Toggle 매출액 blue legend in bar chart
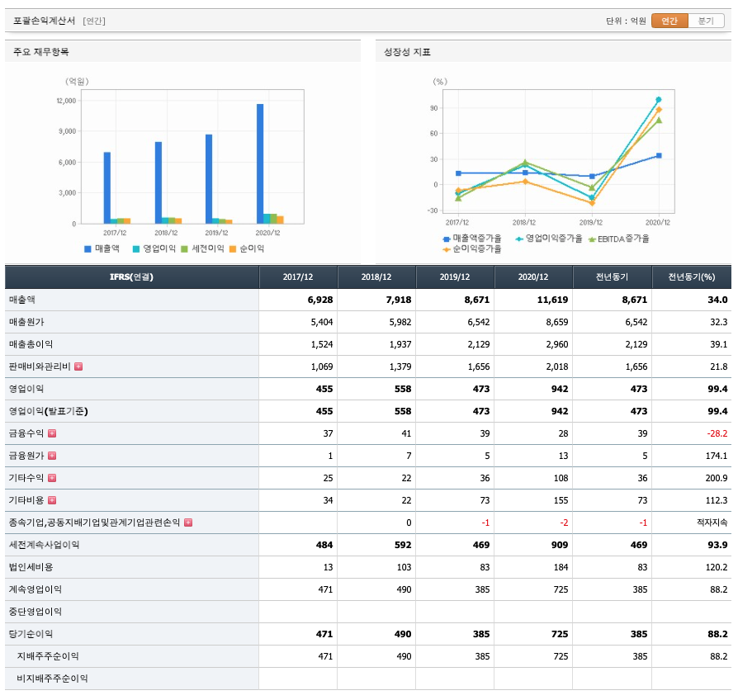This screenshot has height=700, width=738. [x=102, y=248]
